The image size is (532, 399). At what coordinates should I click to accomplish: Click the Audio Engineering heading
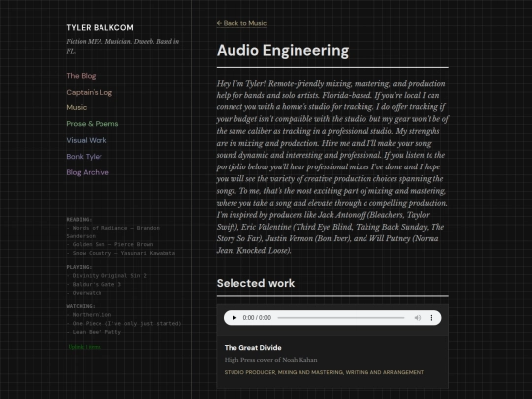283,50
